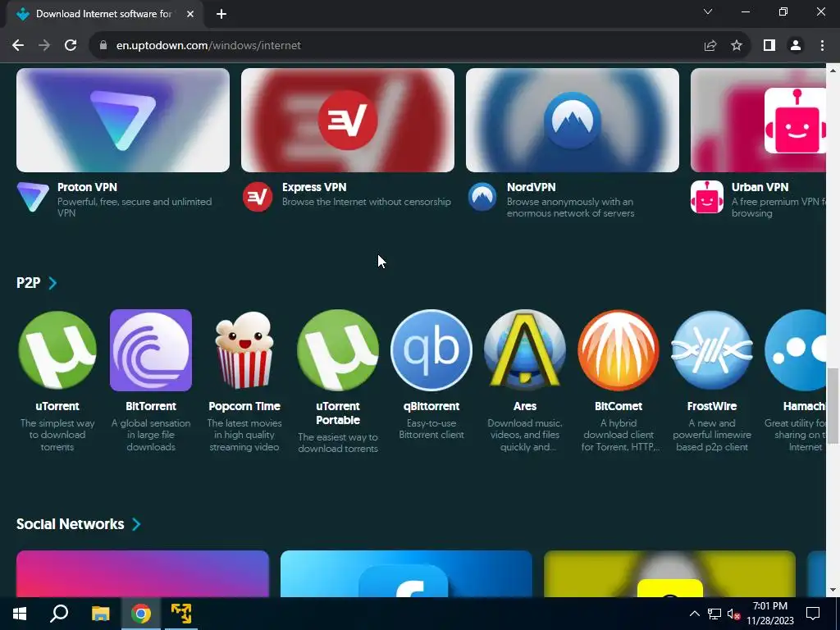Image resolution: width=840 pixels, height=630 pixels.
Task: Click the Proton VPN title link
Action: 87,187
